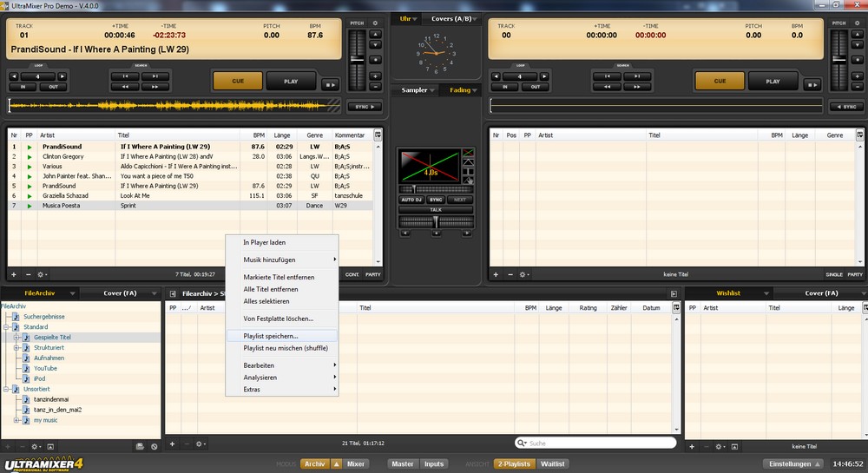
Task: Click left deck pitch plus button
Action: (375, 76)
